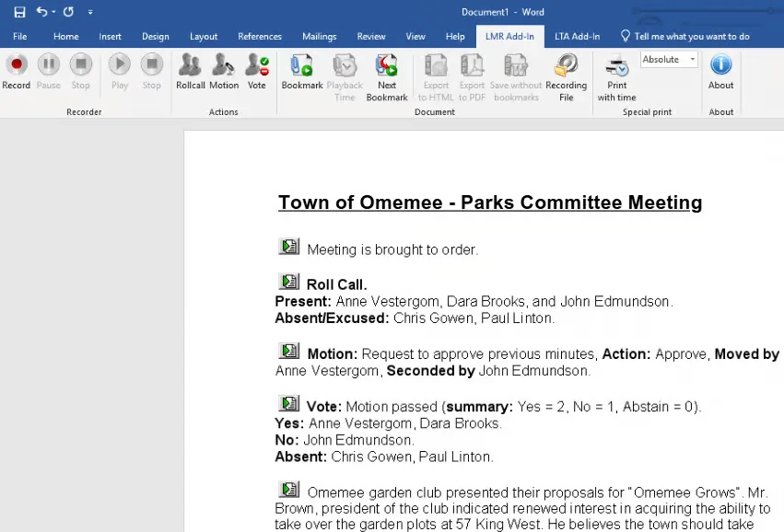Click the text Meeting is brought to order
Viewport: 784px width, 532px height.
[392, 249]
